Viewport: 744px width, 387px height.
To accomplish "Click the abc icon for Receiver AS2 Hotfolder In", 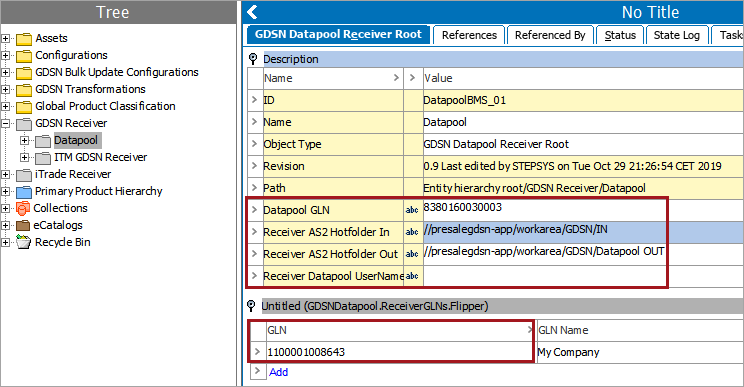I will [x=412, y=232].
